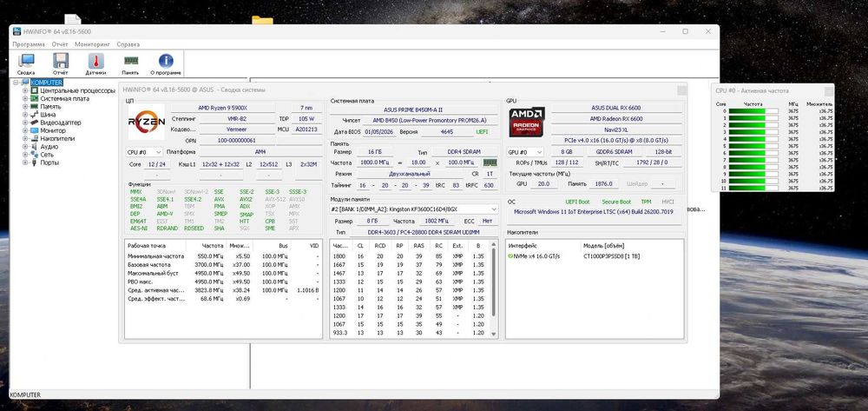Select the Базовая частота row
This screenshot has height=411, width=868.
click(224, 265)
